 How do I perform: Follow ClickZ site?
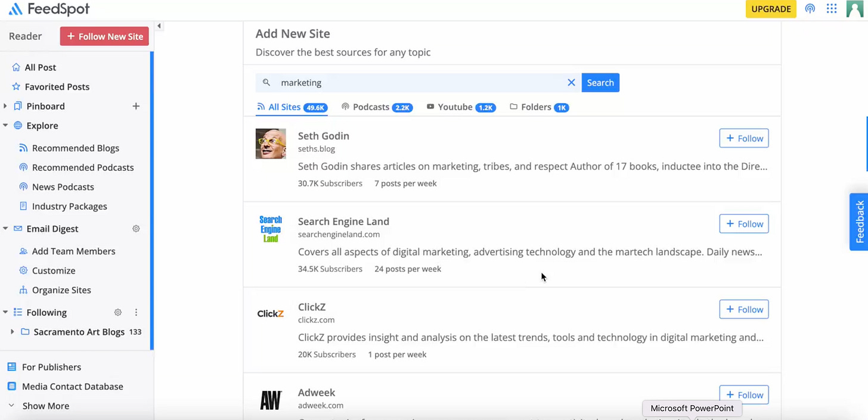744,309
